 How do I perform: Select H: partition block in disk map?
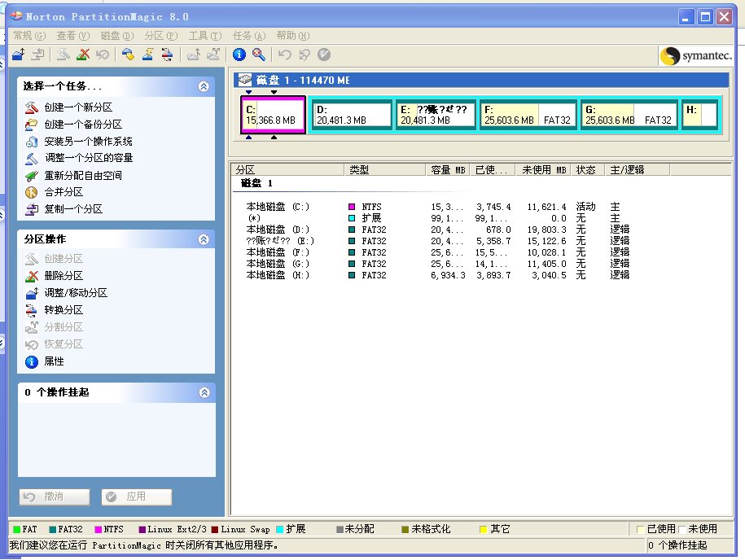699,115
